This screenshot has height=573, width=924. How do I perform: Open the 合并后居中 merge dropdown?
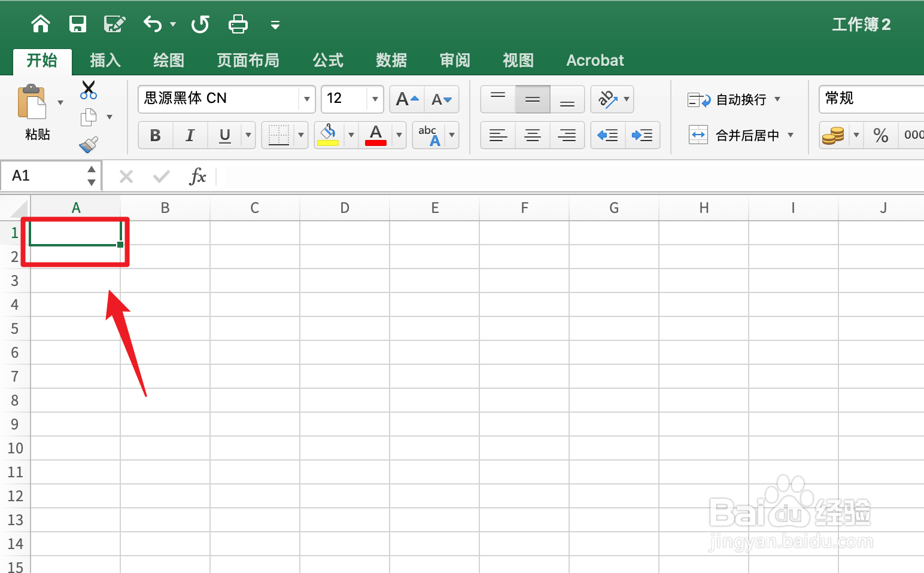[791, 135]
